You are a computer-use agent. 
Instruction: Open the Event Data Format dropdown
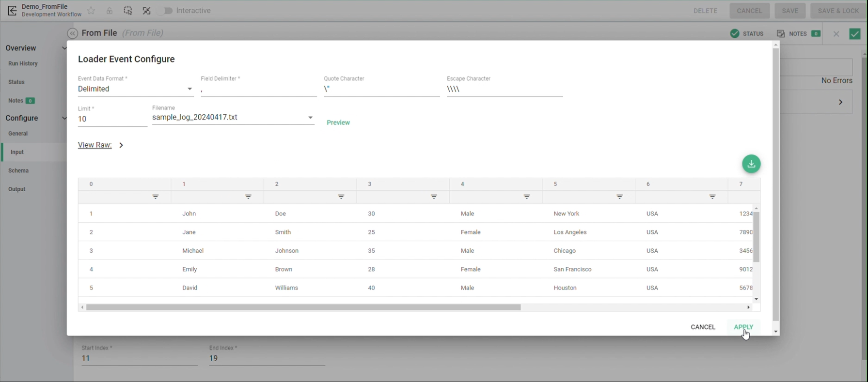(189, 89)
